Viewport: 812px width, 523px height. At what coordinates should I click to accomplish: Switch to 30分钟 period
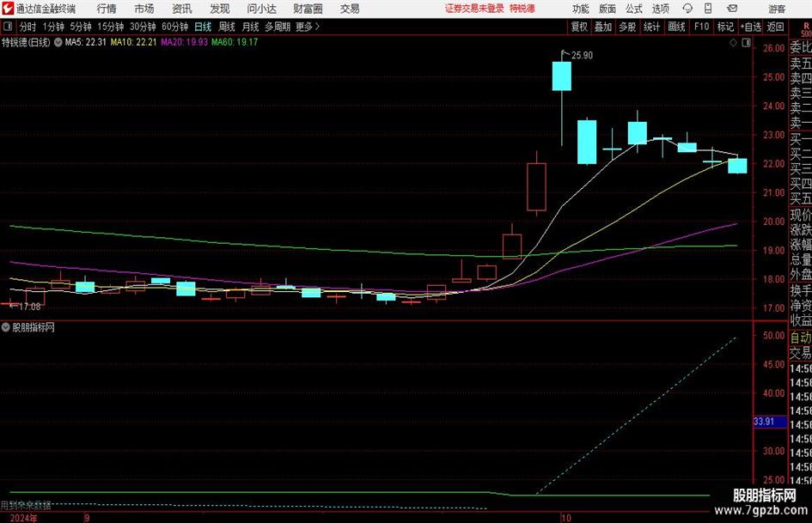pos(143,27)
